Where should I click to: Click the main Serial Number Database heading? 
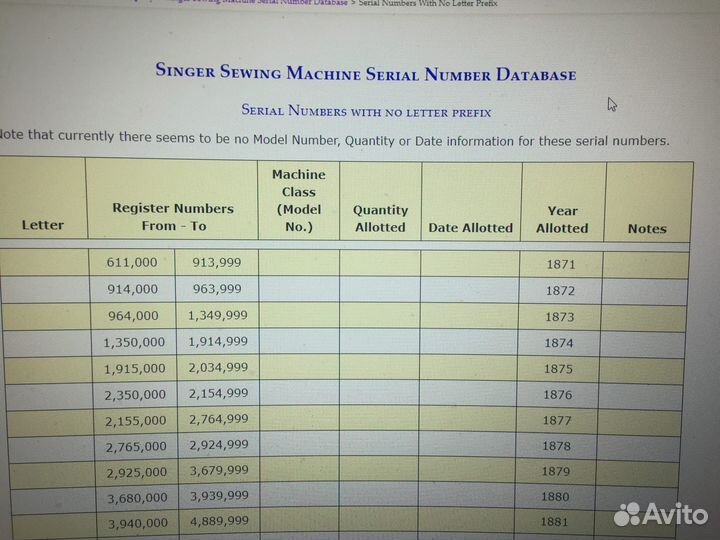pos(365,73)
